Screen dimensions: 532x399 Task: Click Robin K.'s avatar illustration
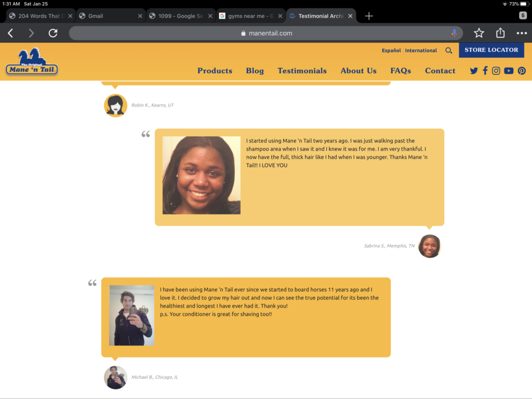coord(115,105)
